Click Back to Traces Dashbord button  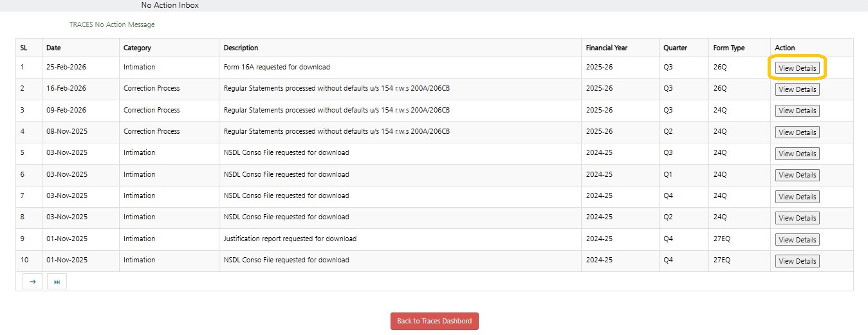pos(434,321)
